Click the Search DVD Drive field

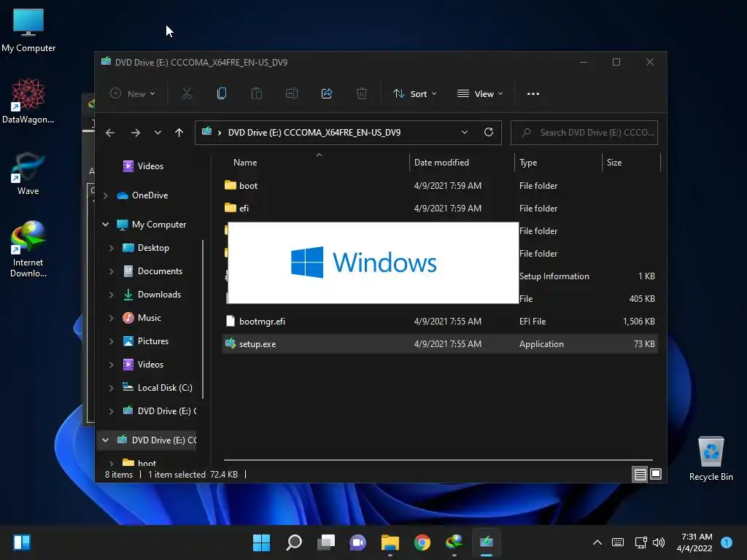[x=584, y=133]
